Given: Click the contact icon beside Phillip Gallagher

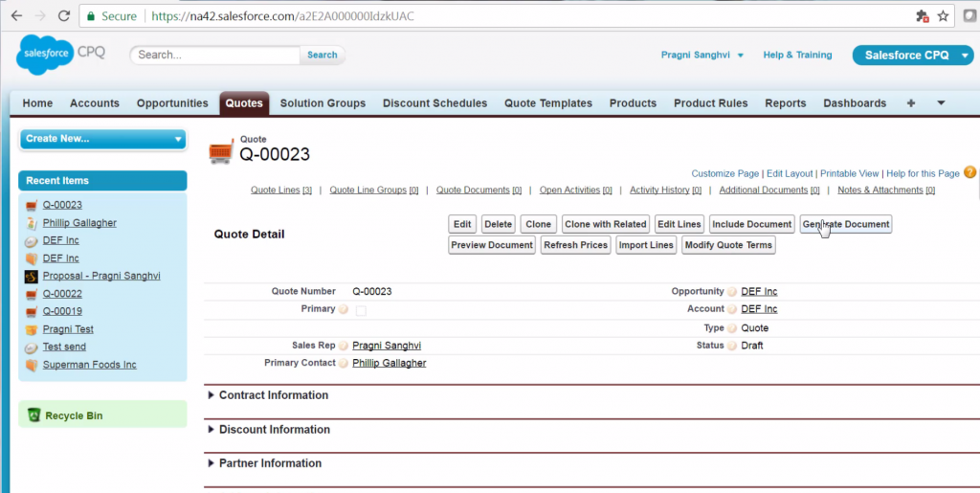Looking at the screenshot, I should [32, 223].
